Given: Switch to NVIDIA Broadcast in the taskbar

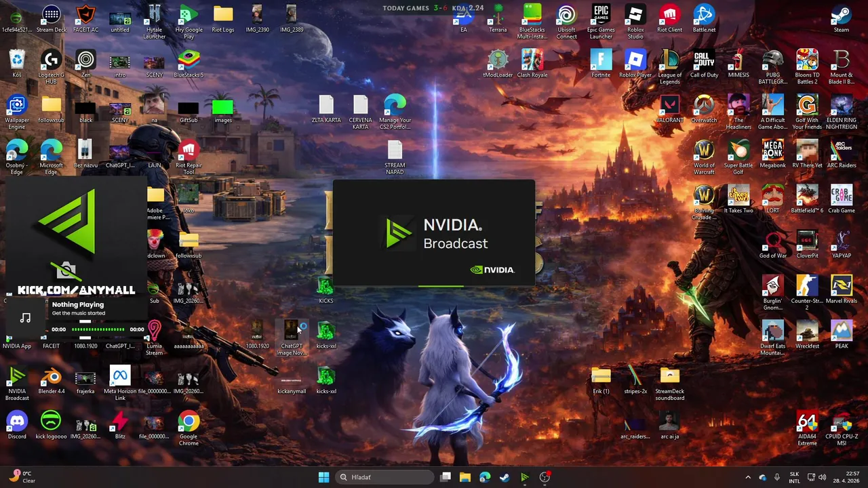Looking at the screenshot, I should pyautogui.click(x=524, y=477).
